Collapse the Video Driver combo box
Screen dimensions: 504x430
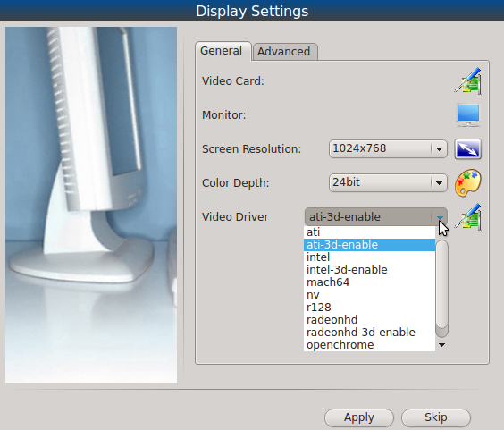[375, 216]
